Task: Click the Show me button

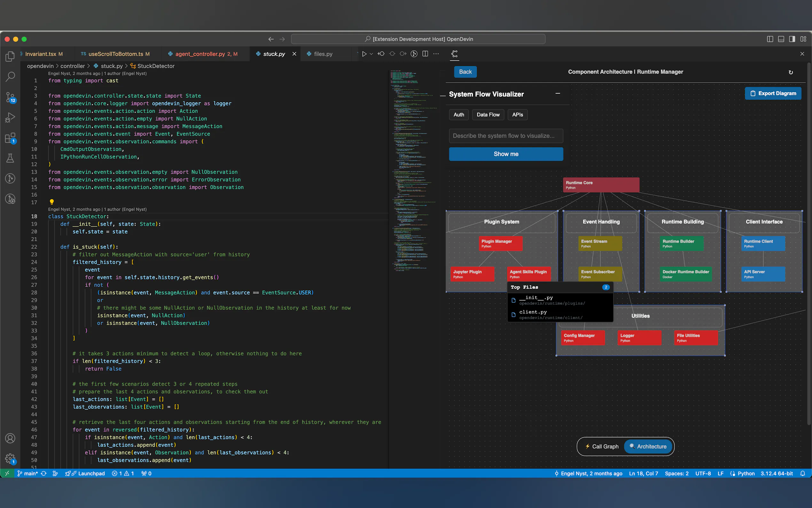Action: click(x=506, y=154)
